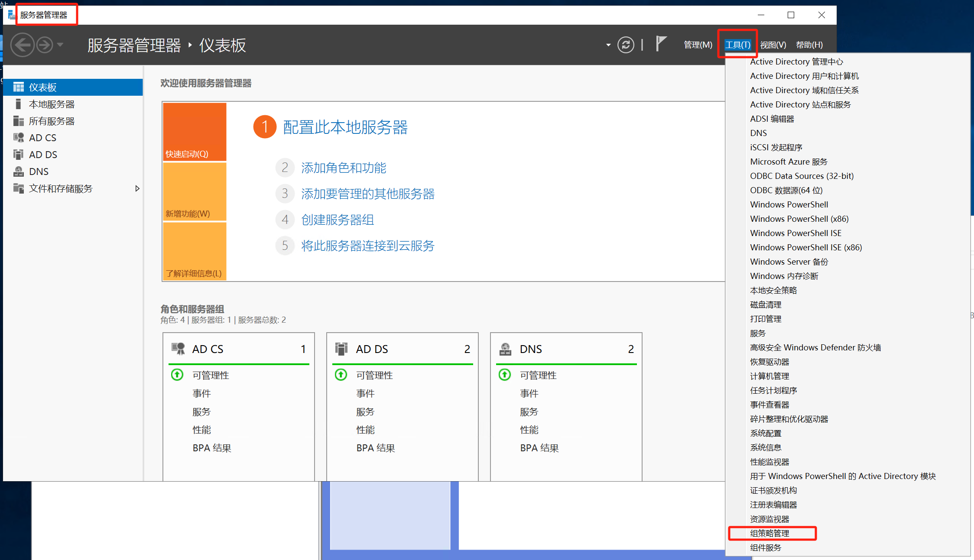Choose 事件查看器 from tools menu

pyautogui.click(x=769, y=405)
